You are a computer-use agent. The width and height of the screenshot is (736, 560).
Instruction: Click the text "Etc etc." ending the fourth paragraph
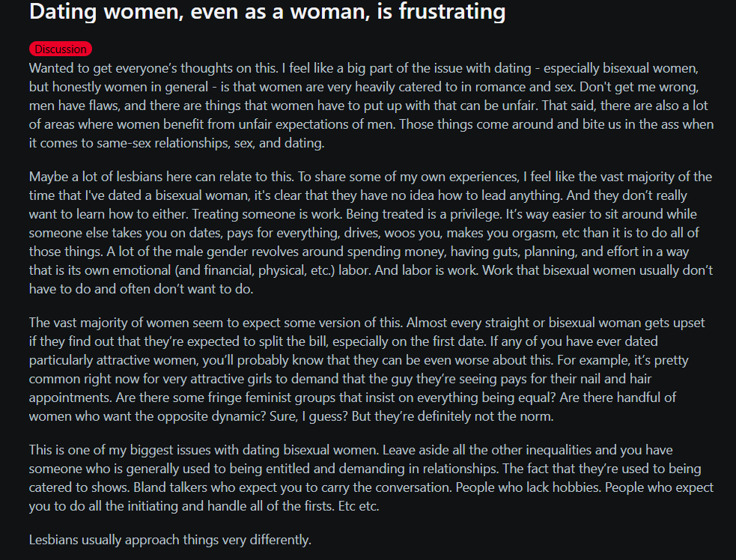pyautogui.click(x=359, y=506)
